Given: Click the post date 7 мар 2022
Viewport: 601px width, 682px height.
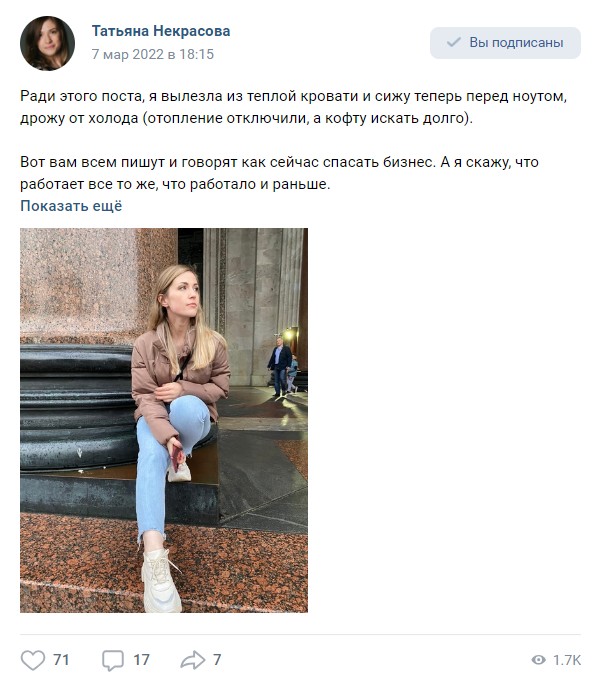Looking at the screenshot, I should [153, 54].
